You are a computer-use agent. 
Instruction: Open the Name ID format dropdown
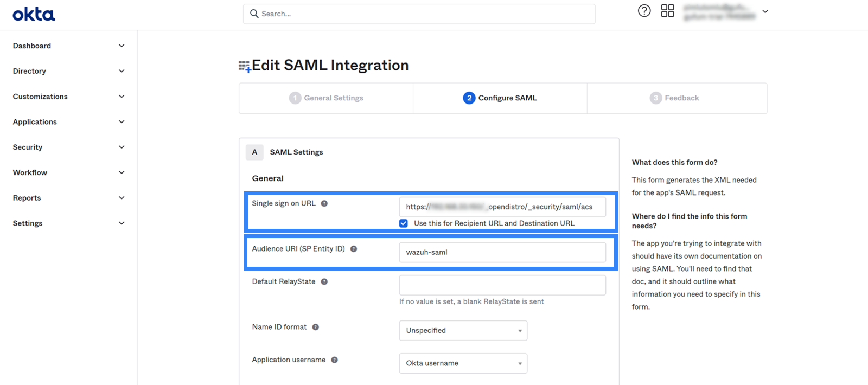pyautogui.click(x=463, y=331)
